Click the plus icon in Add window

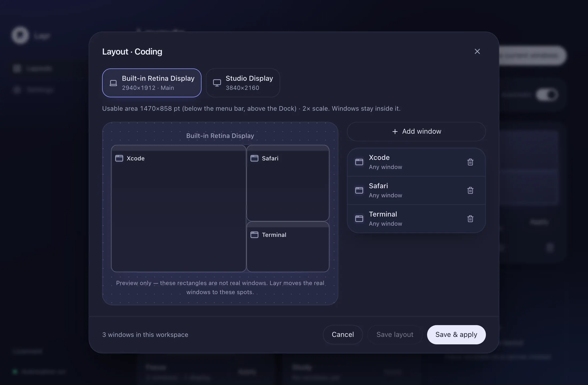click(395, 132)
